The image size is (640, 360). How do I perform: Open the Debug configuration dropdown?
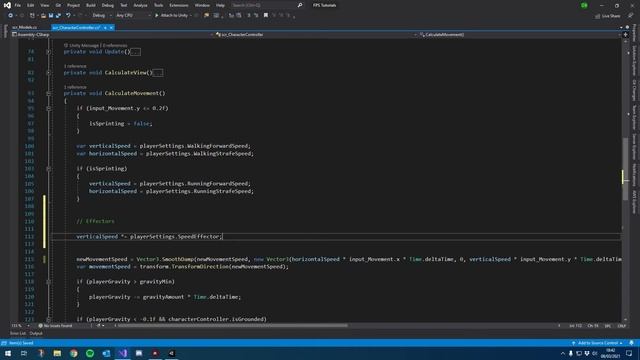pyautogui.click(x=102, y=16)
